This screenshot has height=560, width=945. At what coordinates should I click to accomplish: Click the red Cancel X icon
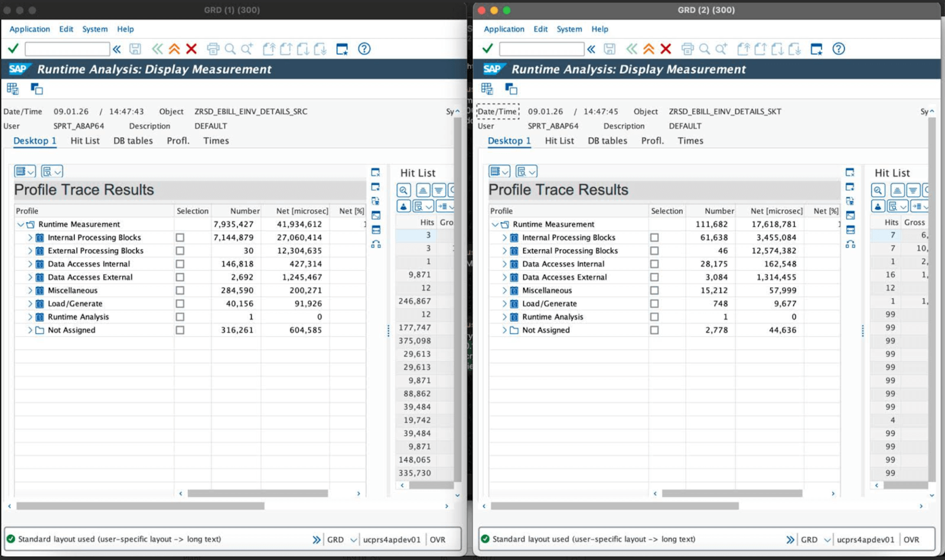[191, 49]
